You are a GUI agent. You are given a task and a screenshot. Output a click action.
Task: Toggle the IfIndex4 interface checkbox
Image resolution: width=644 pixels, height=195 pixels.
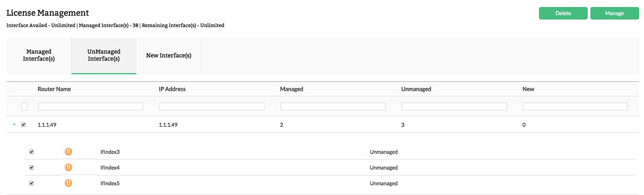pos(31,168)
